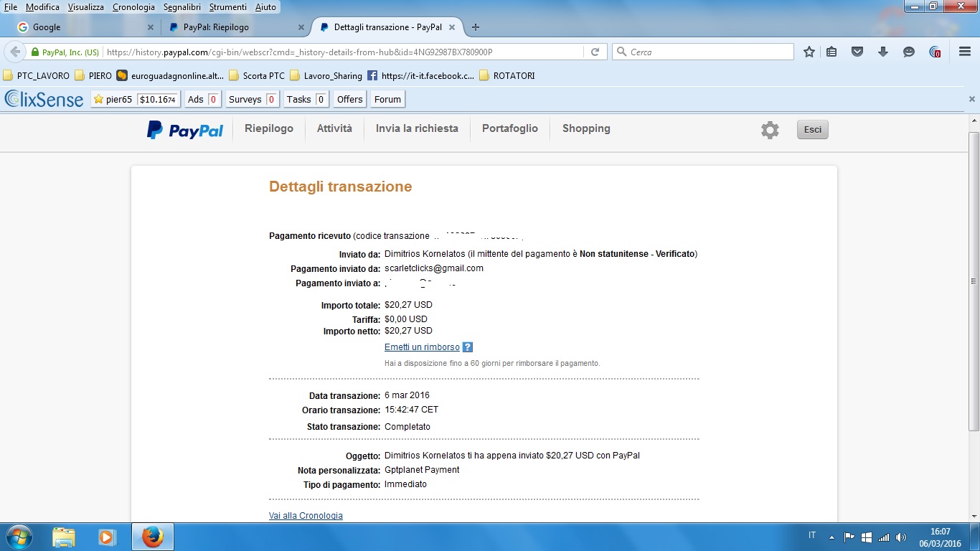Viewport: 980px width, 551px height.
Task: Click the ClixSense Offers button
Action: click(350, 99)
